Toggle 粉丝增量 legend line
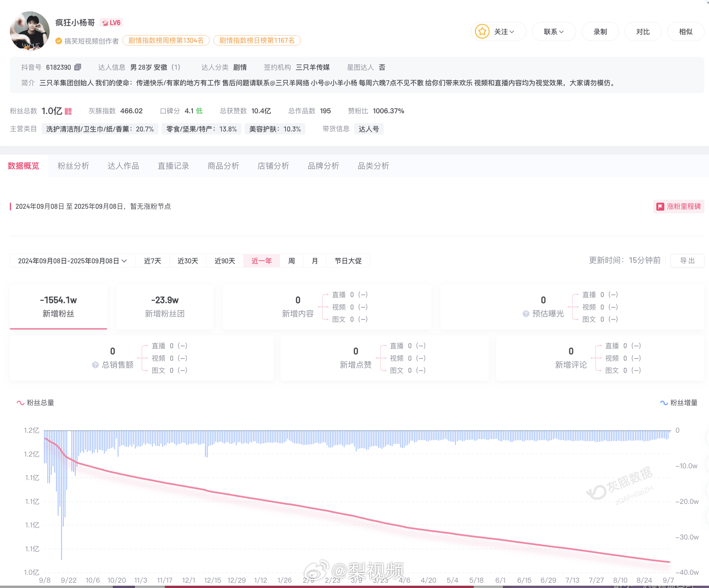The image size is (709, 588). (679, 403)
